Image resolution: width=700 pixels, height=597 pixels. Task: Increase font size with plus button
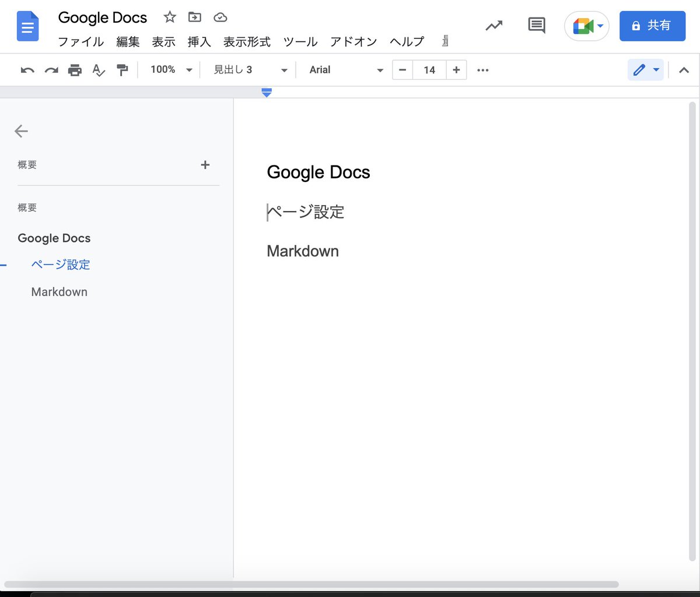(456, 70)
